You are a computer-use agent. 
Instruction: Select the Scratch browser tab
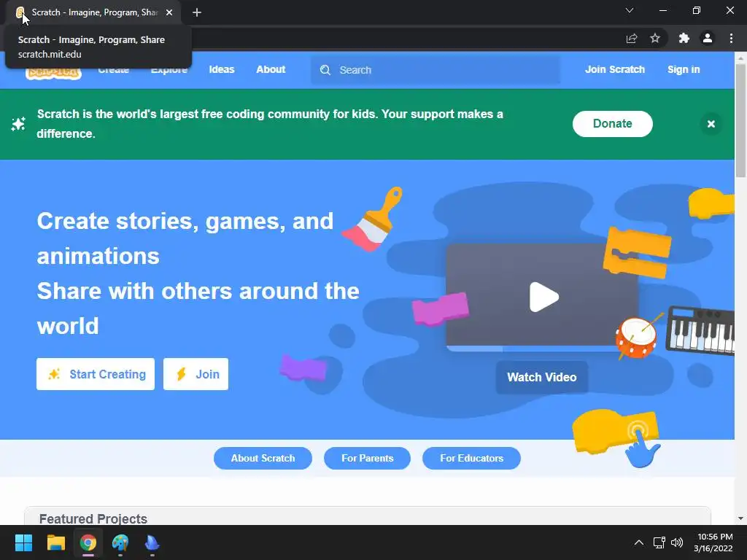(94, 12)
